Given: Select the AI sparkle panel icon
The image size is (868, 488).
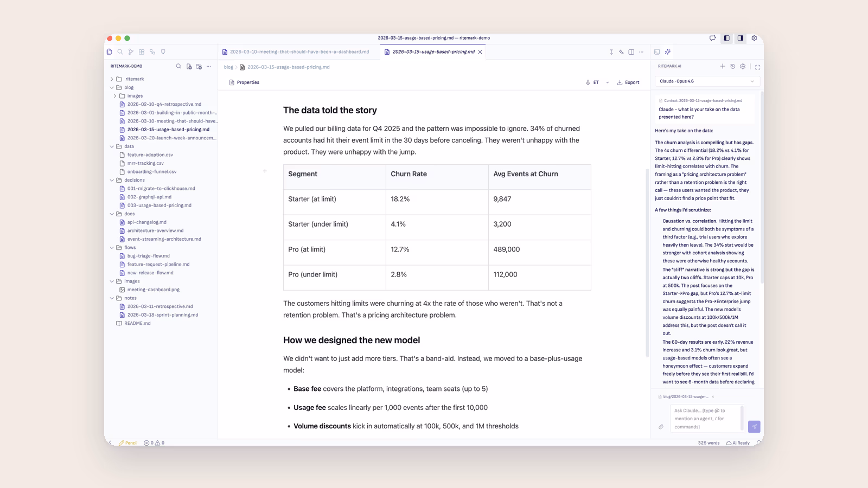Looking at the screenshot, I should pyautogui.click(x=668, y=52).
